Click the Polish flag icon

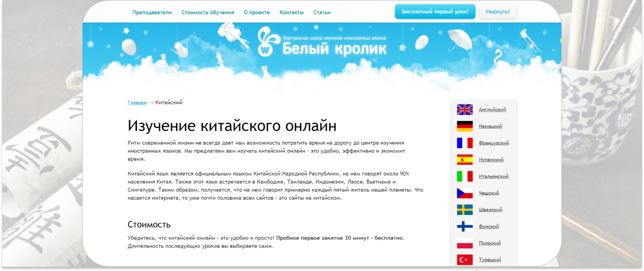[x=464, y=243]
